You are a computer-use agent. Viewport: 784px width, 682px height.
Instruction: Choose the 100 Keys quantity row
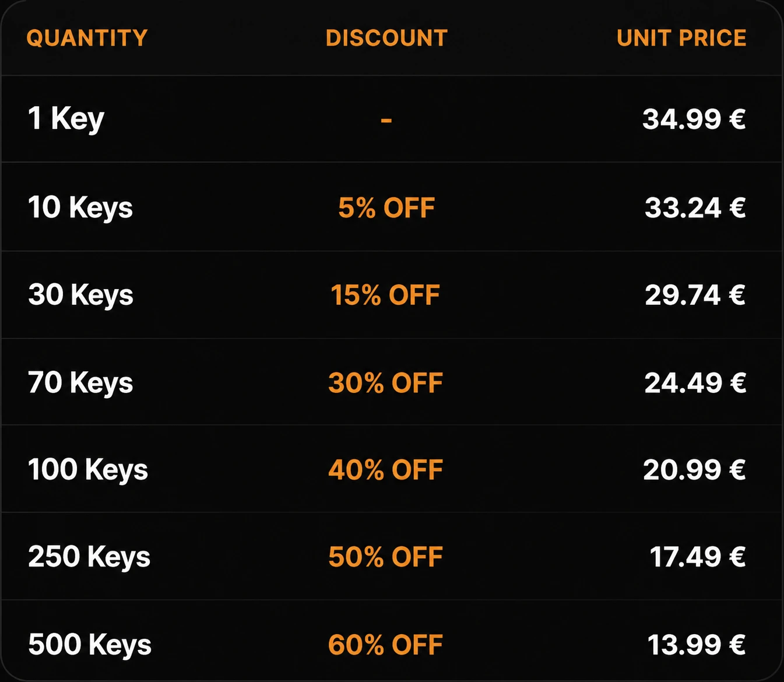[x=392, y=469]
